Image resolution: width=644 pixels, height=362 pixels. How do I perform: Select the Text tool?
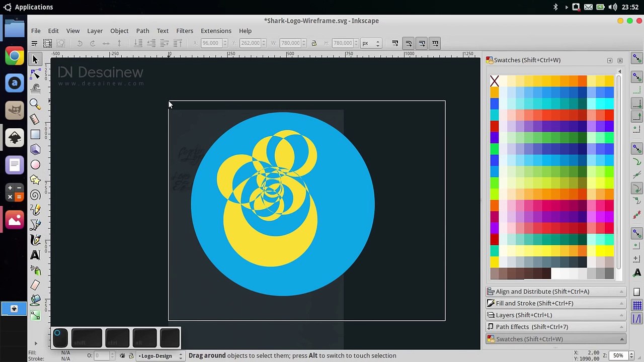pyautogui.click(x=35, y=255)
